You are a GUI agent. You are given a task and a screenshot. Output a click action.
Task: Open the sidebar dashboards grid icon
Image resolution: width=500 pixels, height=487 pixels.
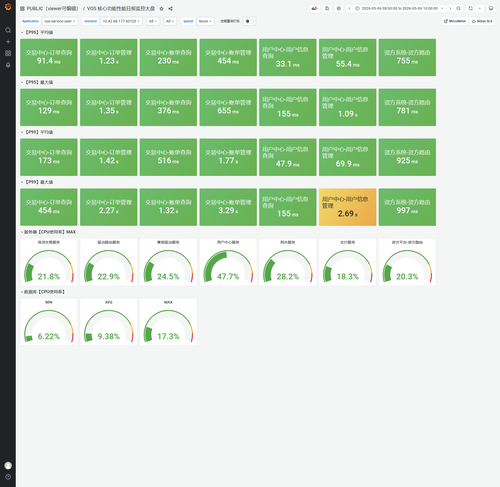tap(8, 53)
